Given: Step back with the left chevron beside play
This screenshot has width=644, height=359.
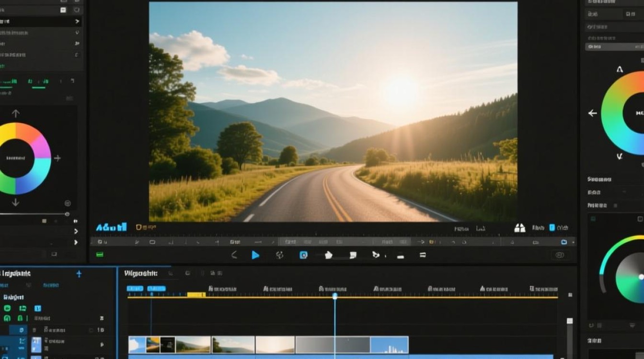Looking at the screenshot, I should click(234, 255).
